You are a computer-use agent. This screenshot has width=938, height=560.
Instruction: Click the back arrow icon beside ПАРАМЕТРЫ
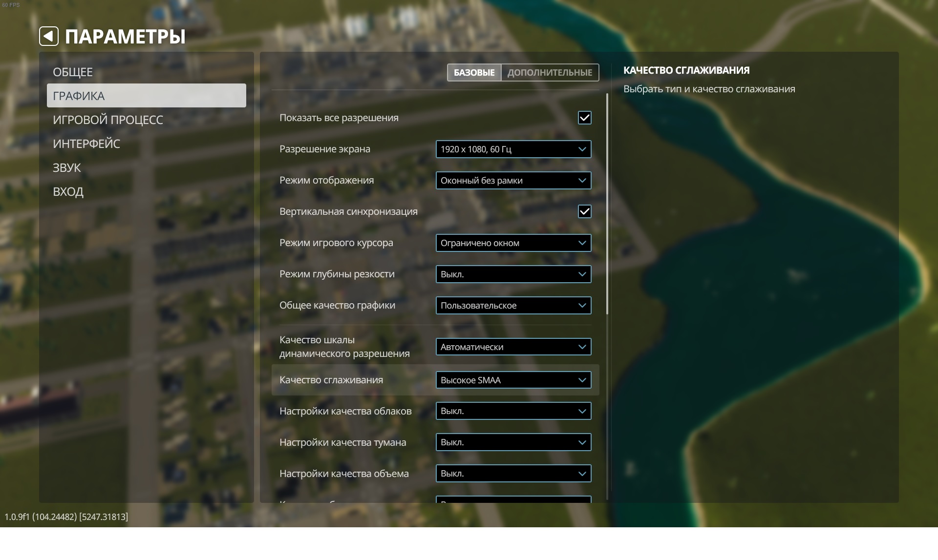pyautogui.click(x=49, y=36)
